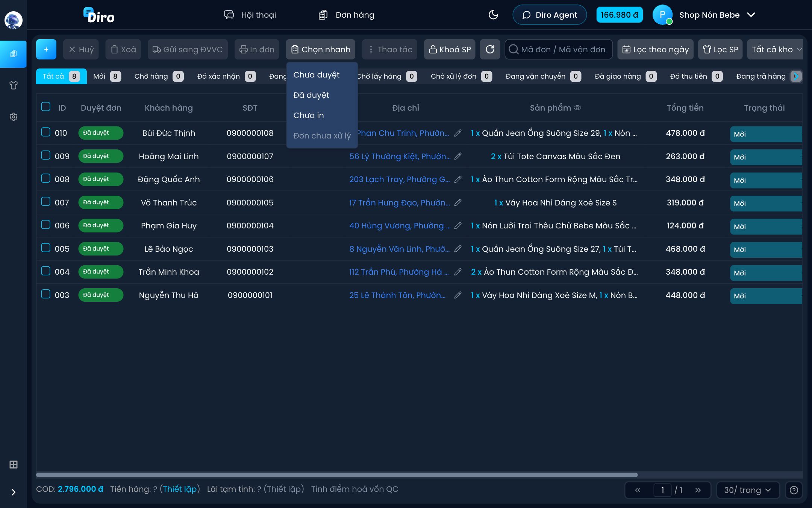Toggle dark mode moon icon
This screenshot has width=812, height=508.
point(493,15)
